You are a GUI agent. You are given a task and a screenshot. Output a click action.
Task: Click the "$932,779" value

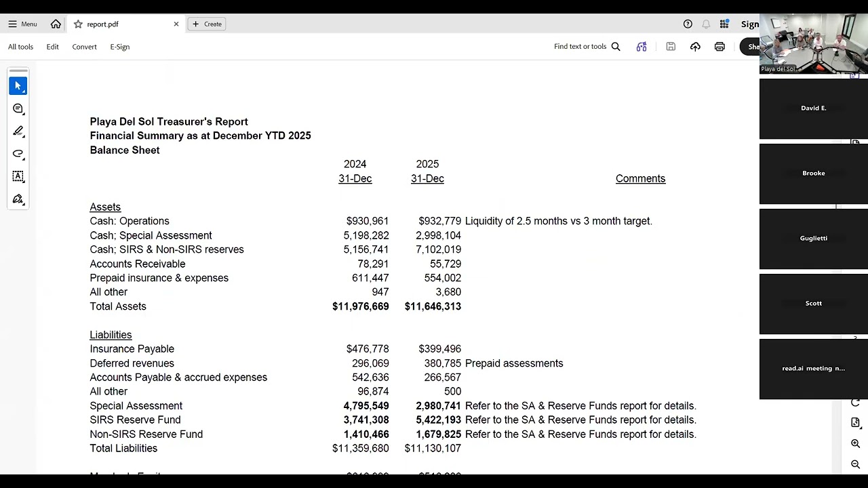(439, 221)
